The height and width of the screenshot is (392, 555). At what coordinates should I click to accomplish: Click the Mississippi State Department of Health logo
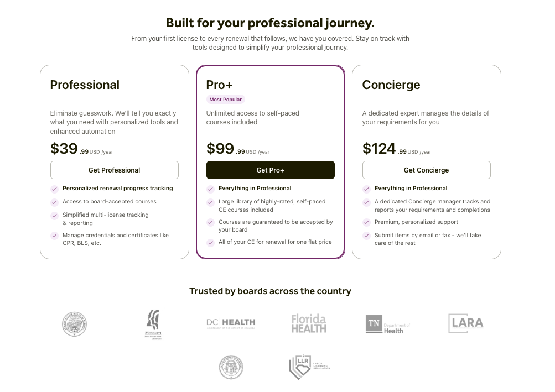153,324
